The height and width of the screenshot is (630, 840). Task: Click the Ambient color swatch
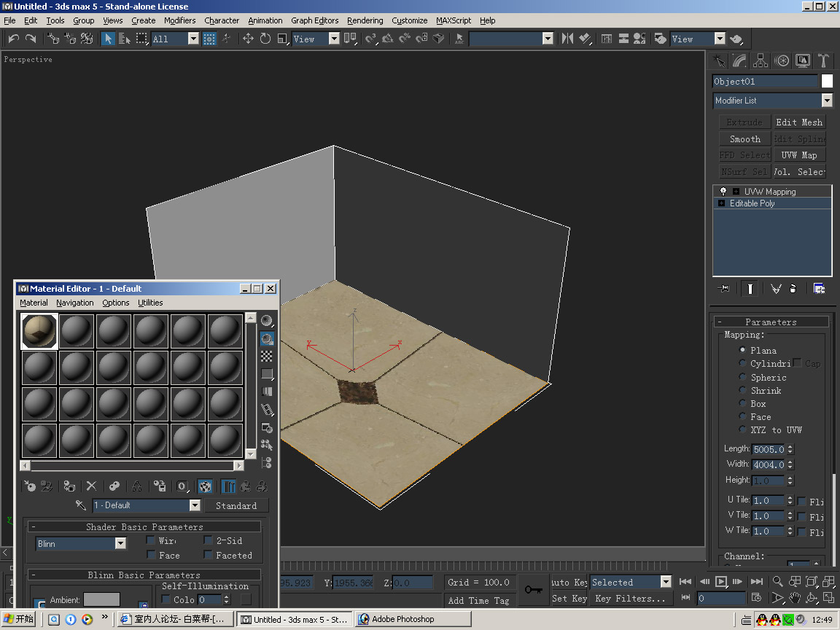101,599
